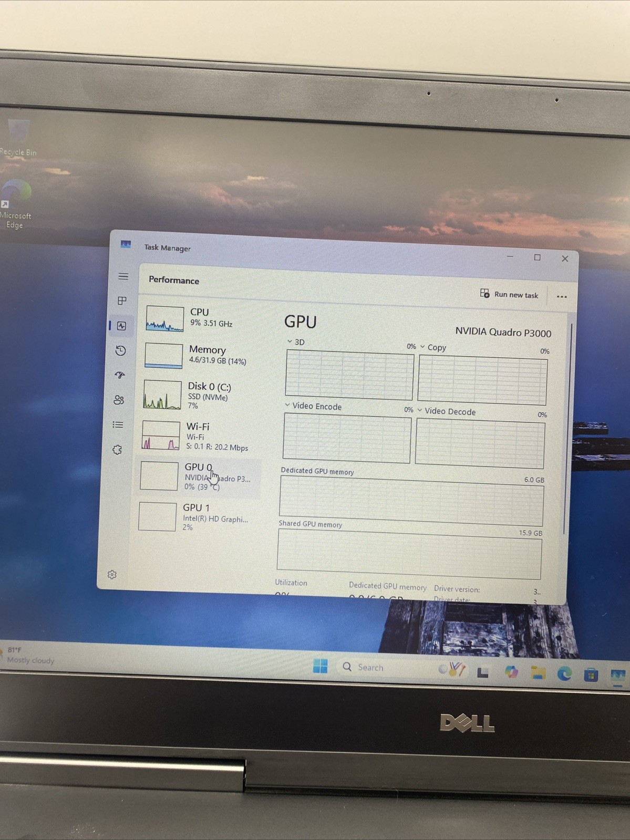This screenshot has width=630, height=840.
Task: Minimize the Task Manager window
Action: point(510,256)
